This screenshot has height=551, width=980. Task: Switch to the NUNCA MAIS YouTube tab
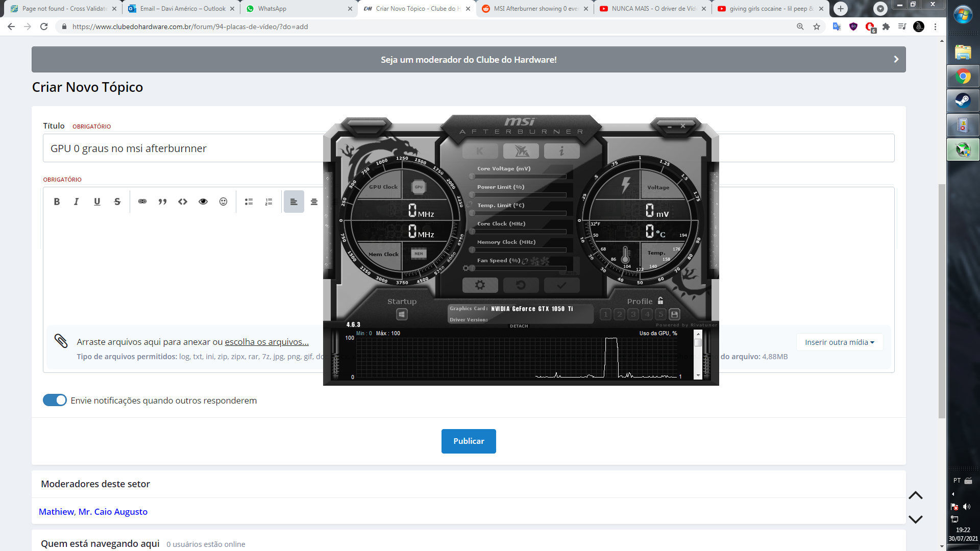[652, 9]
